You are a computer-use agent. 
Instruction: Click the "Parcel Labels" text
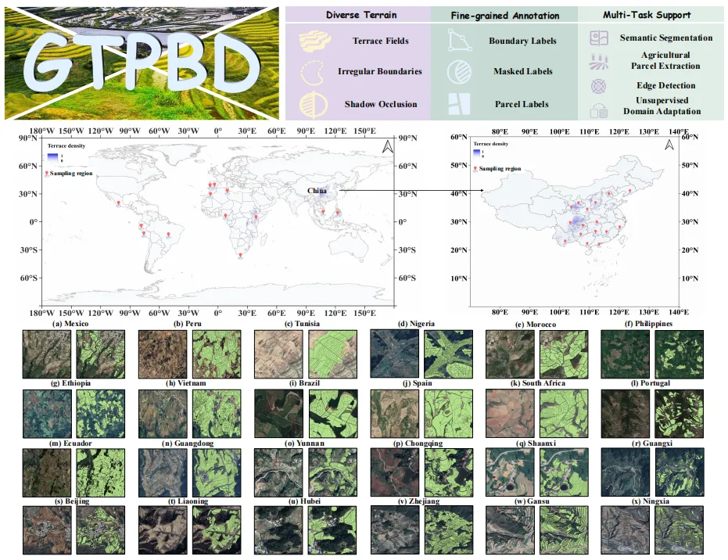[x=522, y=105]
